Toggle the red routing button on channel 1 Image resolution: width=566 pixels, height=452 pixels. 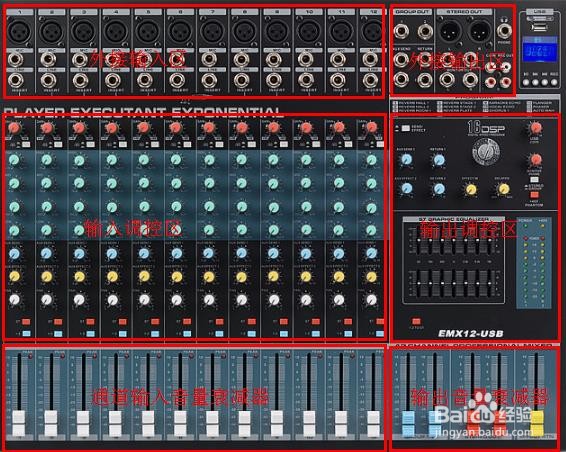pyautogui.click(x=26, y=321)
